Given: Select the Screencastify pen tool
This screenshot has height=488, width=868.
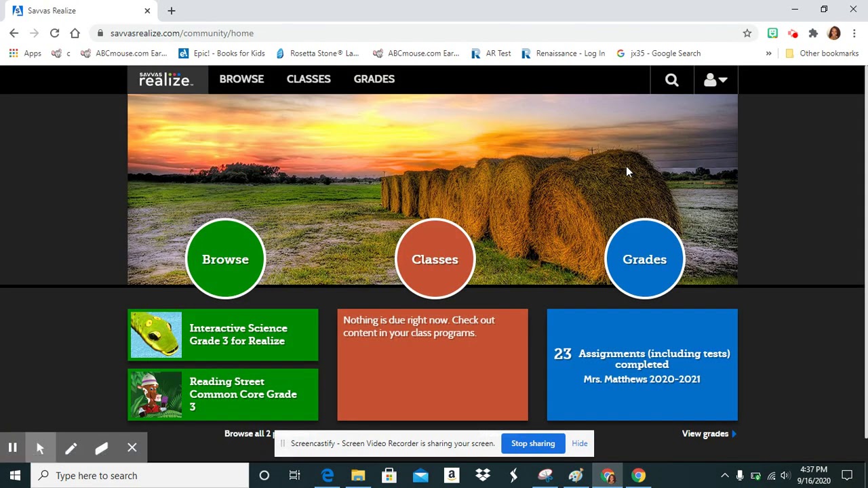Looking at the screenshot, I should coord(71,448).
